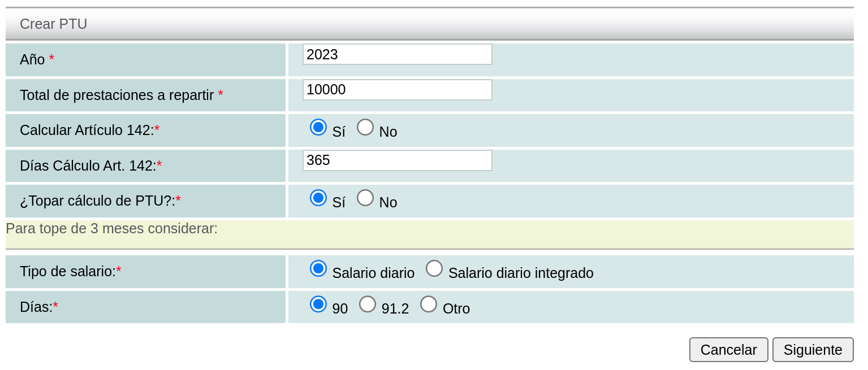Select Sí for Calcular Artículo 142

click(x=318, y=127)
